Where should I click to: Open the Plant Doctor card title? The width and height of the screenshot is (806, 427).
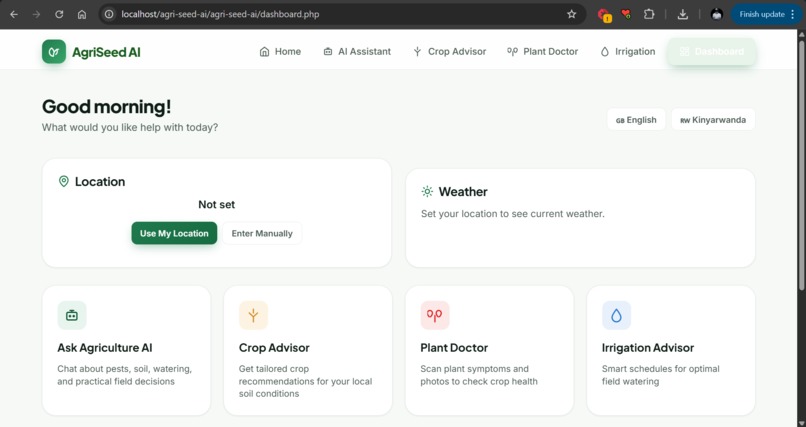[454, 348]
